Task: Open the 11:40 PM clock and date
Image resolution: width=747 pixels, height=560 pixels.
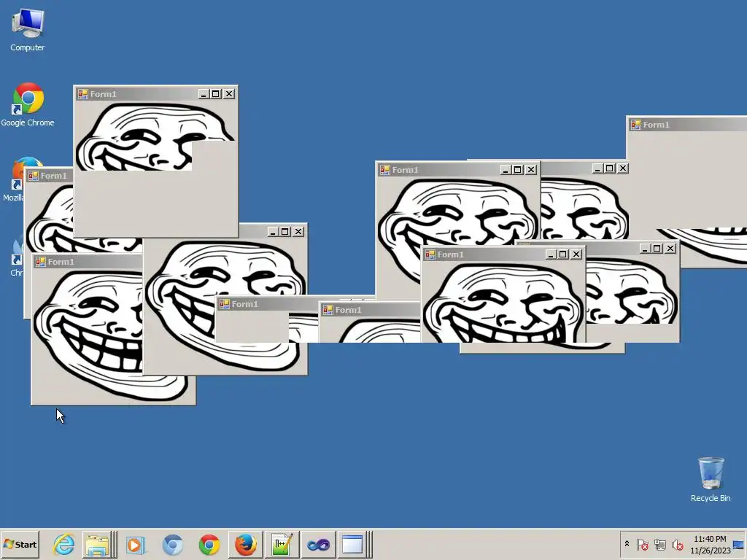Action: click(710, 544)
